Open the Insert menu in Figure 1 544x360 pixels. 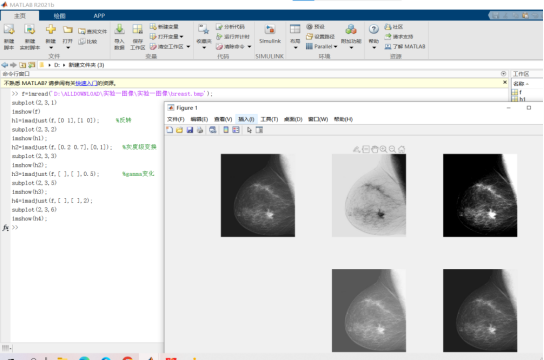point(246,119)
